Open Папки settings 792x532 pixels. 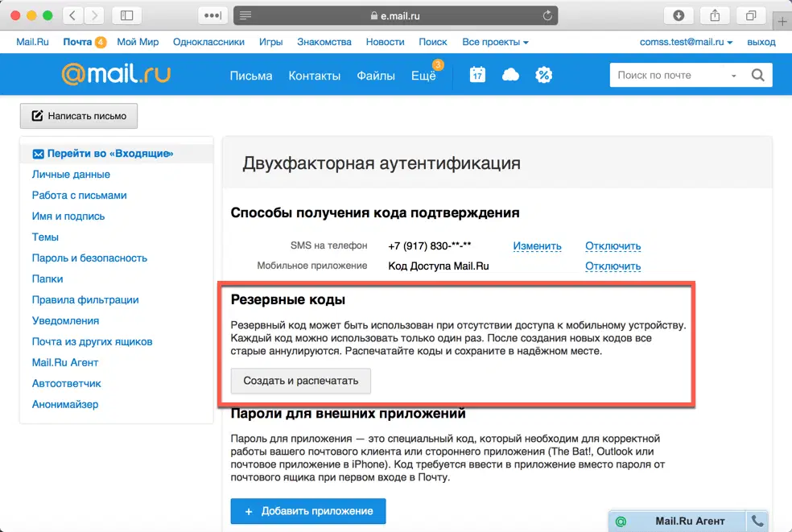(x=47, y=279)
